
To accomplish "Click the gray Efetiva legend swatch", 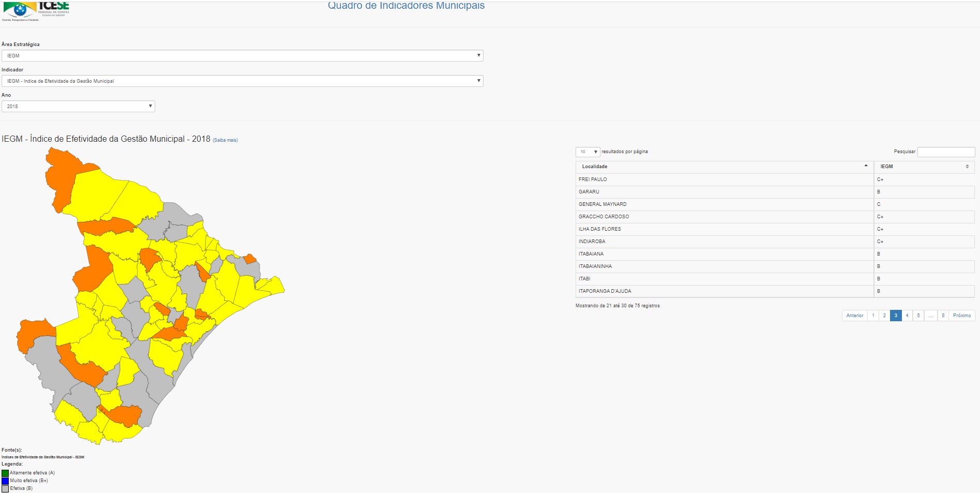I will click(x=5, y=488).
